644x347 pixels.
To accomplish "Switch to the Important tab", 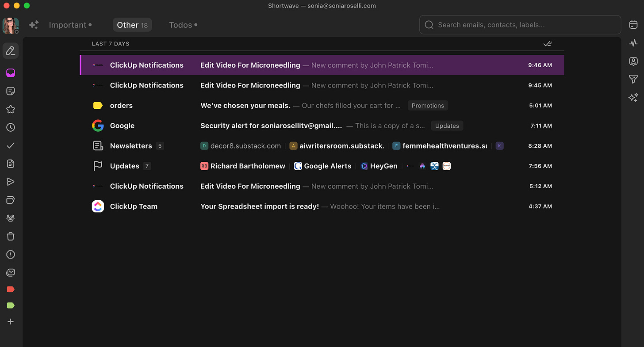I will 70,25.
